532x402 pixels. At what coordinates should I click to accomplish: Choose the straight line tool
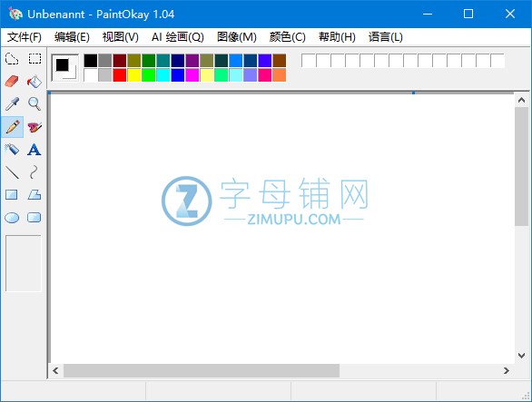(x=12, y=172)
